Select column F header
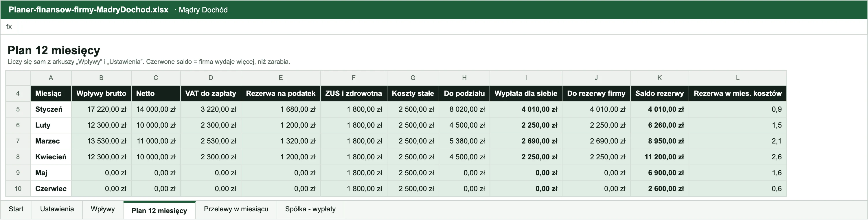Screen dimensions: 868x220 pos(354,78)
